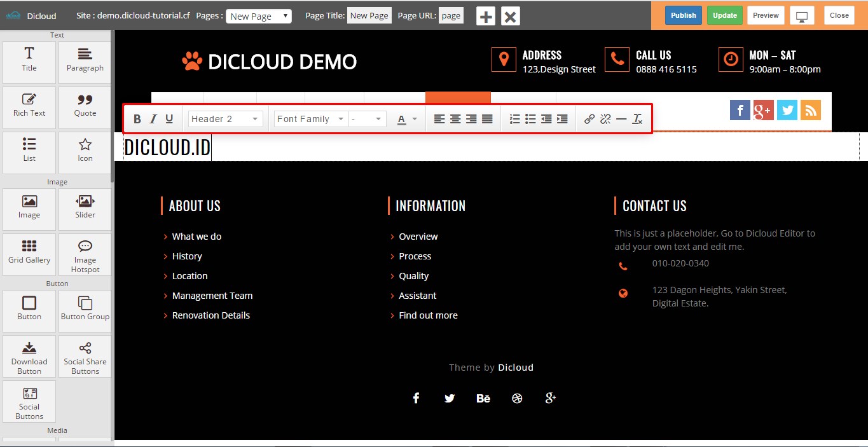Click the Twitter icon in the site header
The width and height of the screenshot is (868, 447).
tap(787, 109)
